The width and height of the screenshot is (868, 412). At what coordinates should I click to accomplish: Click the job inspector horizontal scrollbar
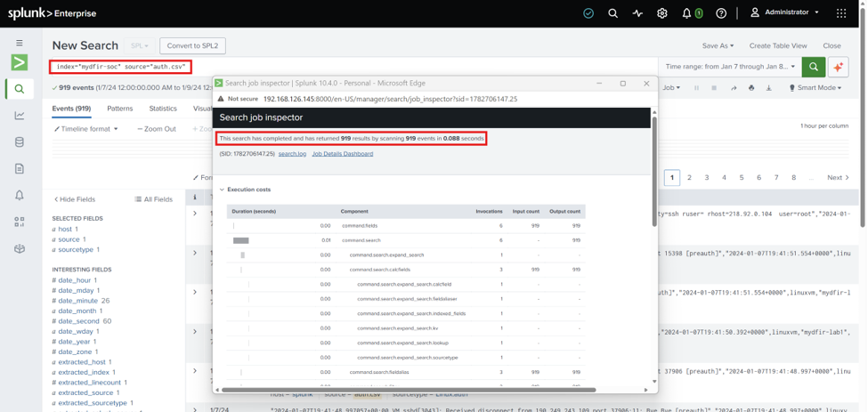click(x=409, y=390)
